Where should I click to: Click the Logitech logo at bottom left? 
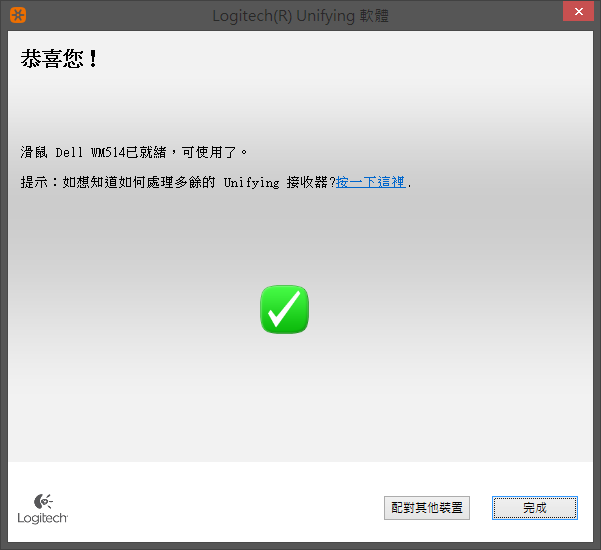coord(43,509)
